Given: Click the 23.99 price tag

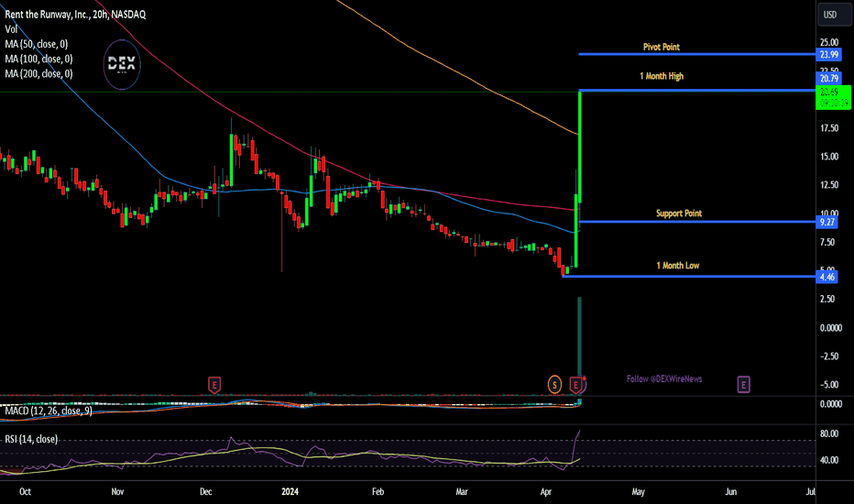Looking at the screenshot, I should coord(829,54).
